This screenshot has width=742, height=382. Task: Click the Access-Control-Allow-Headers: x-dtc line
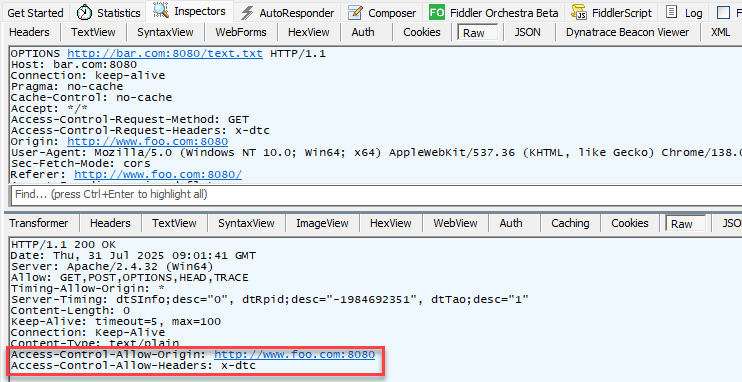pos(133,365)
